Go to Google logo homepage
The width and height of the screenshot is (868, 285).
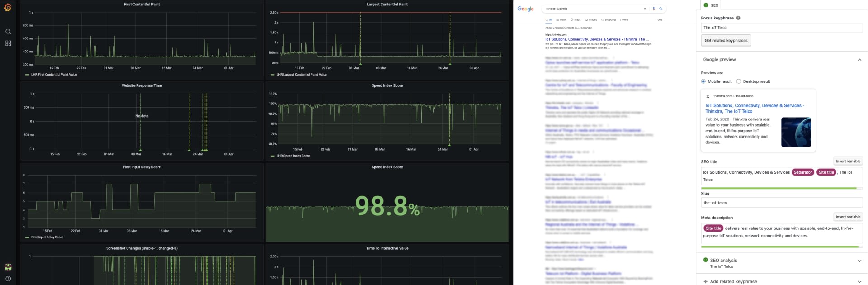(525, 9)
